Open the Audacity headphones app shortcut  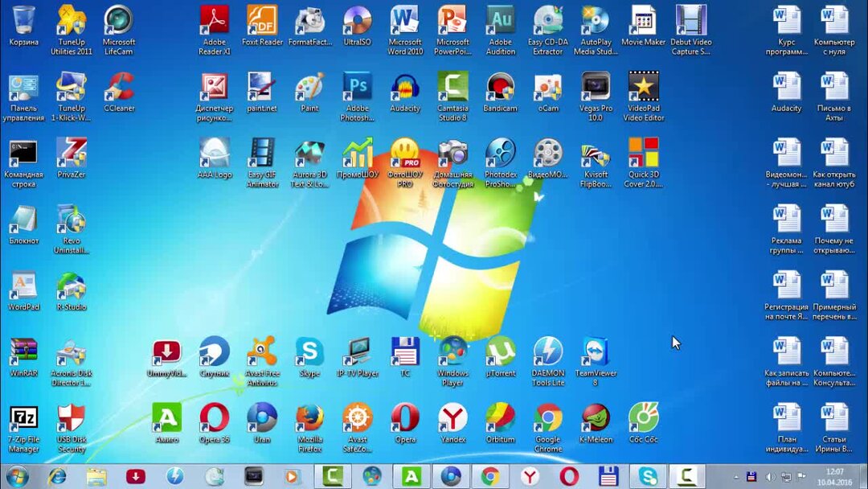(405, 92)
